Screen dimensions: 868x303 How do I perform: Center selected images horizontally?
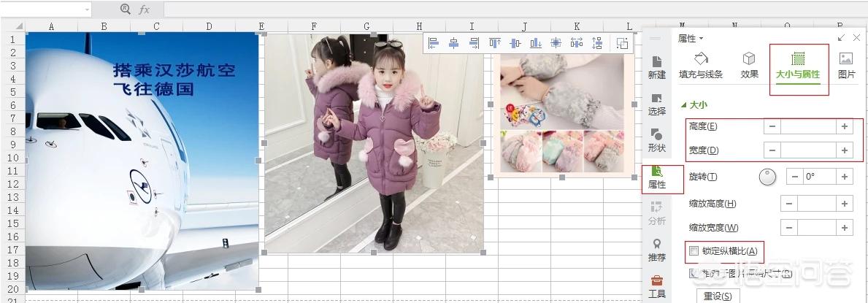click(x=454, y=43)
